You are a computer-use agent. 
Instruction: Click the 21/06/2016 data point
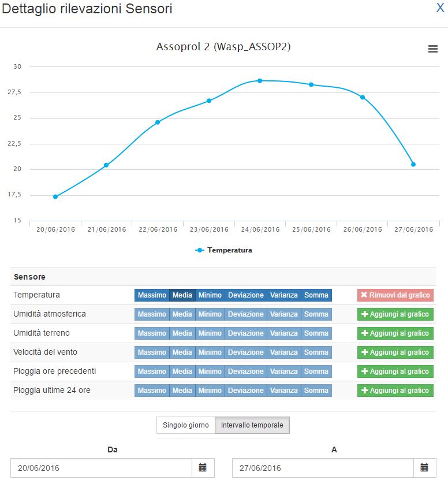click(106, 165)
